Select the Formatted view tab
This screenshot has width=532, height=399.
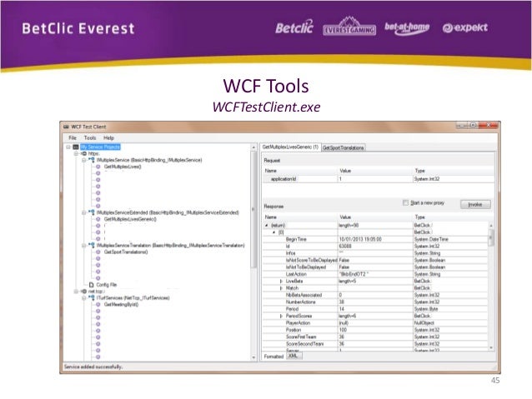274,357
